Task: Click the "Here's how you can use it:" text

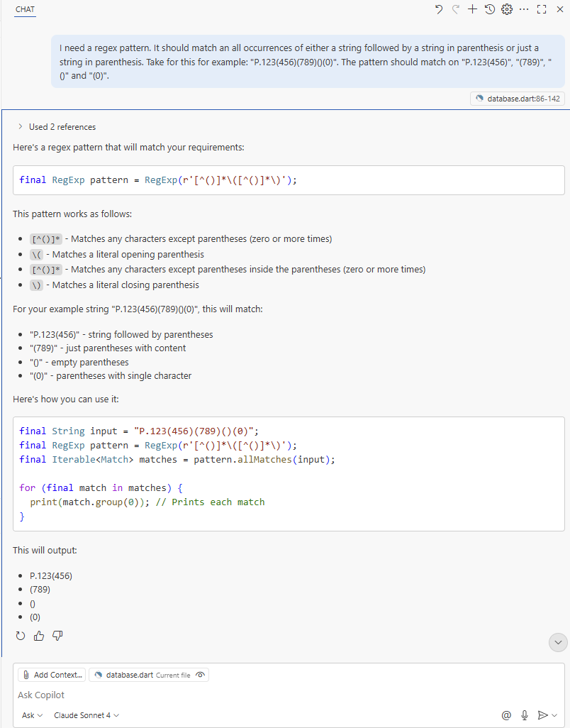Action: (x=66, y=399)
